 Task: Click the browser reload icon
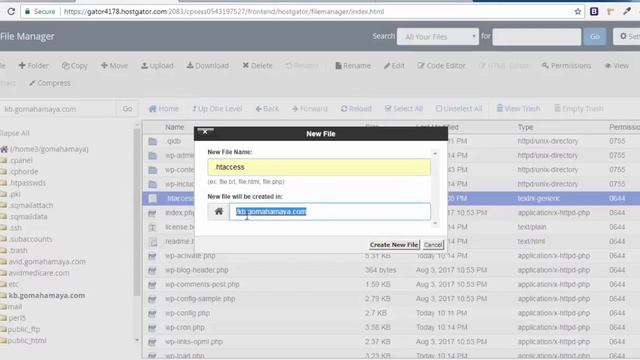coord(11,11)
